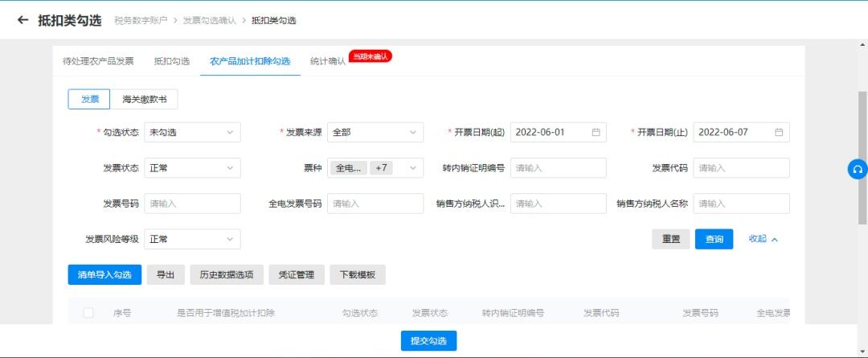The height and width of the screenshot is (358, 868).
Task: Click the 清单导入勾选 button
Action: pos(104,274)
